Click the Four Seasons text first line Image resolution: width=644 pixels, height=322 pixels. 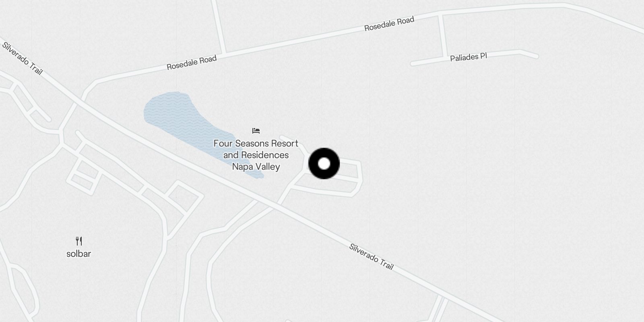coord(256,143)
